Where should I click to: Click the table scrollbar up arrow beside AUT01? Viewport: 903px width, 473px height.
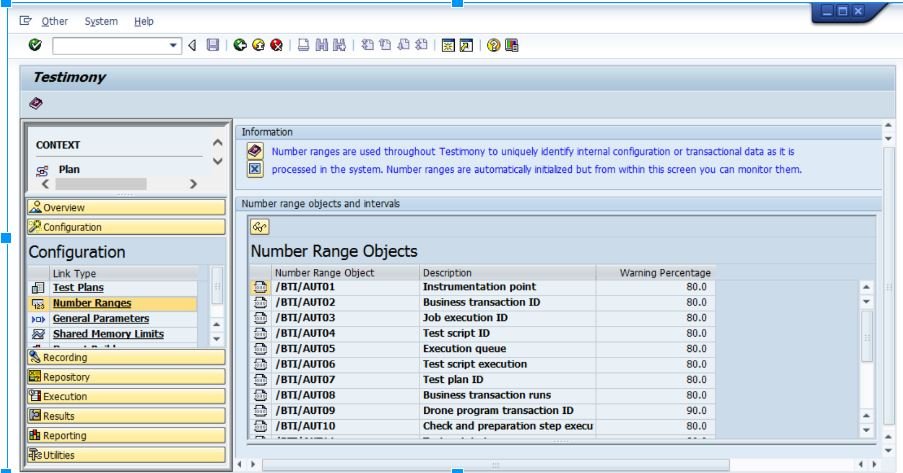coord(867,287)
